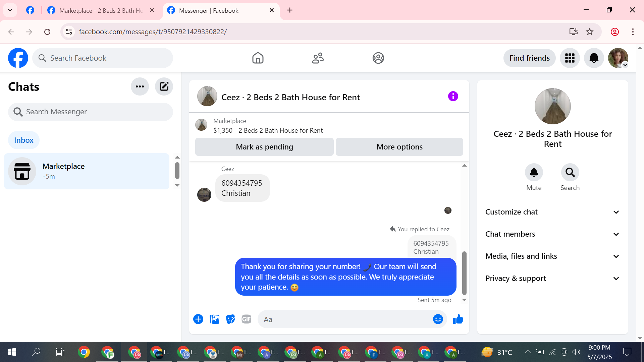
Task: Open the Facebook apps grid menu icon
Action: pyautogui.click(x=570, y=58)
